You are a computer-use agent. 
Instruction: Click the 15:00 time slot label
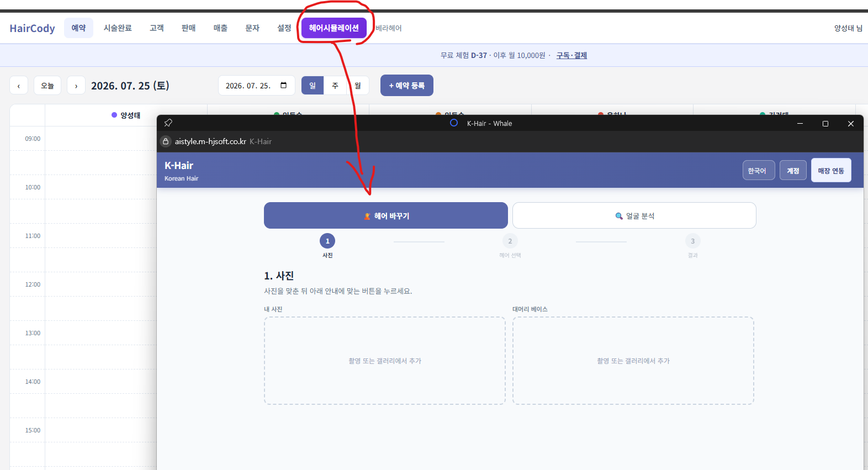coord(33,430)
